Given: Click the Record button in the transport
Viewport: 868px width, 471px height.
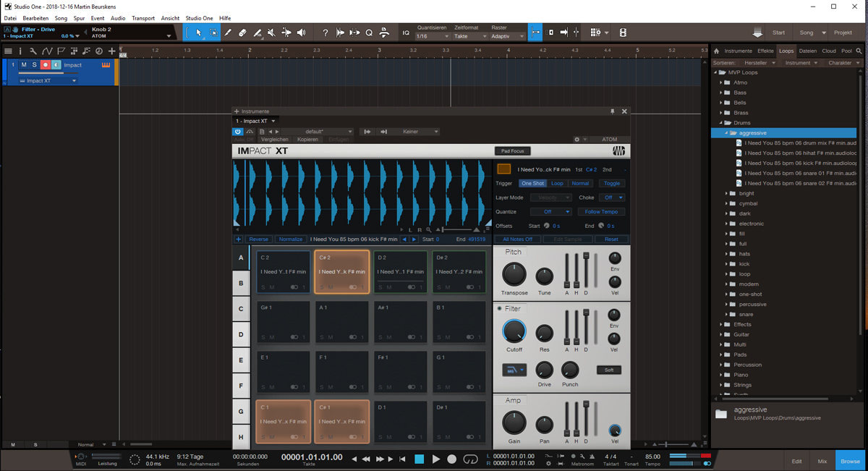Looking at the screenshot, I should (x=452, y=459).
